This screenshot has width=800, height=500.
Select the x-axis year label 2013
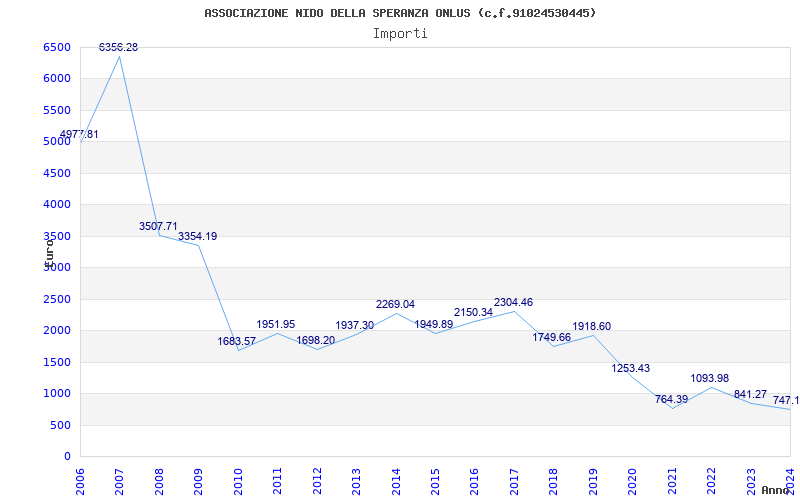356,482
